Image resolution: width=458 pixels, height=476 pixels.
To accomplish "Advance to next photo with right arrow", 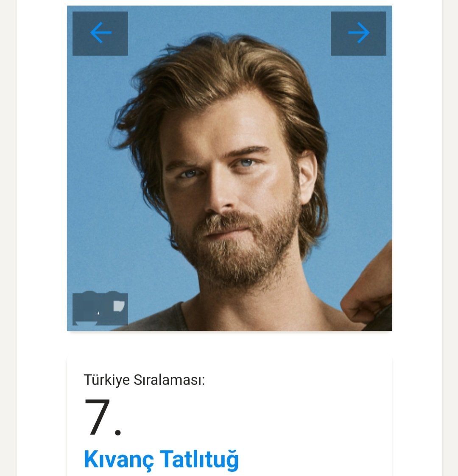I will 358,34.
